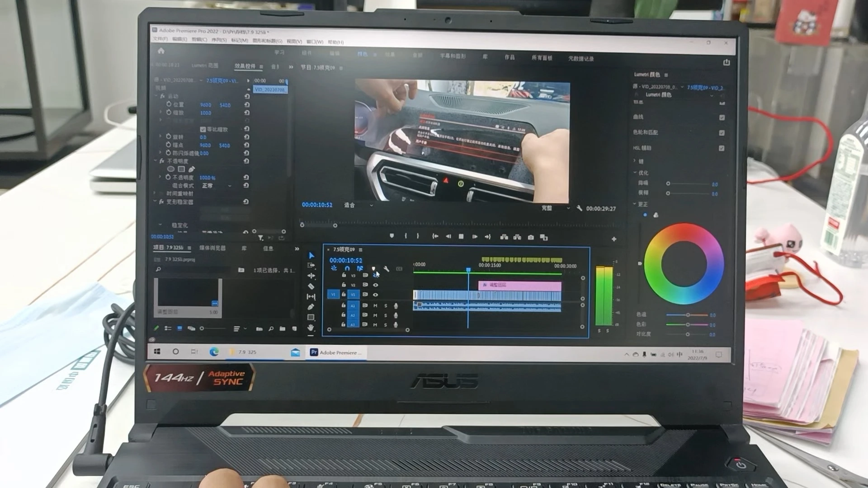868x488 pixels.
Task: Select the Slip tool
Action: [311, 296]
